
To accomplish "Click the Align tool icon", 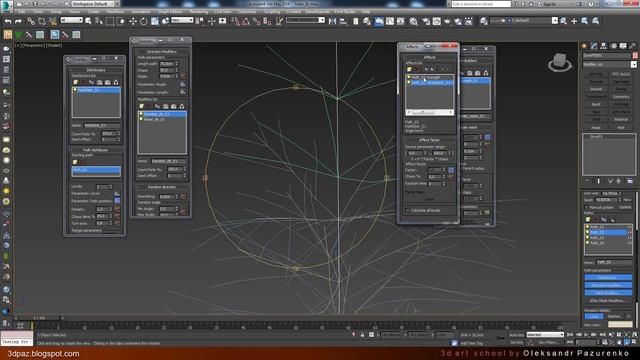I will click(x=343, y=21).
